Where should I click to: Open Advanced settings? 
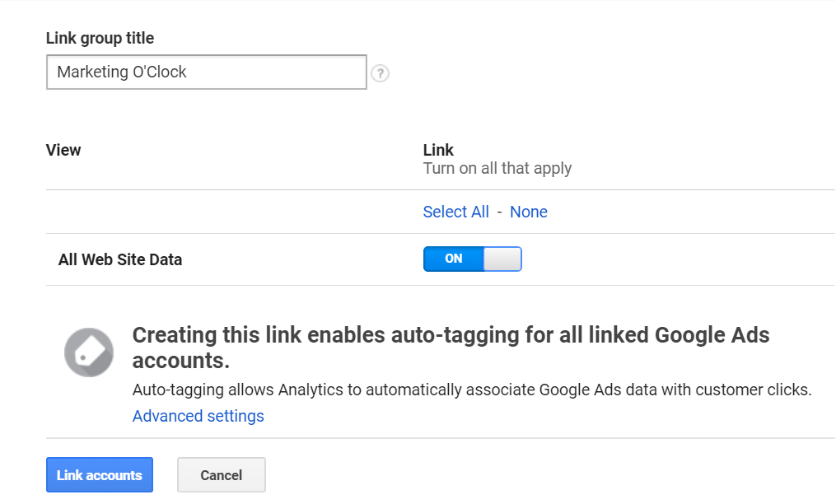click(198, 416)
